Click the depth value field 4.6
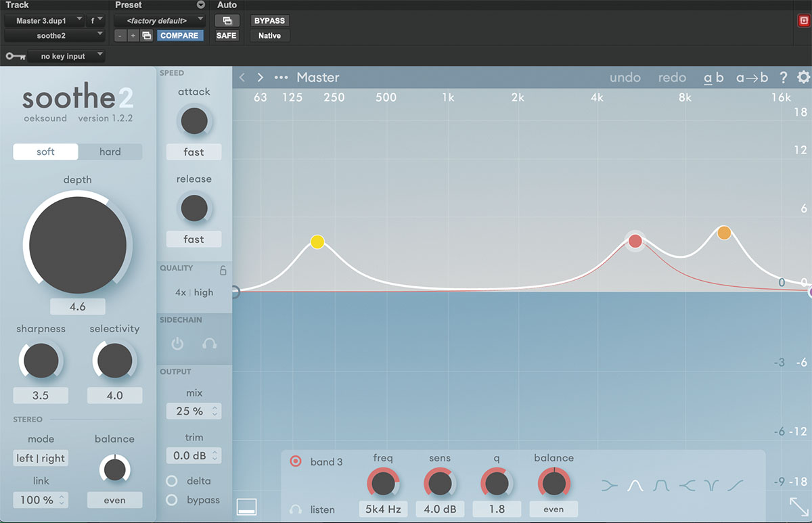The width and height of the screenshot is (812, 523). 78,306
